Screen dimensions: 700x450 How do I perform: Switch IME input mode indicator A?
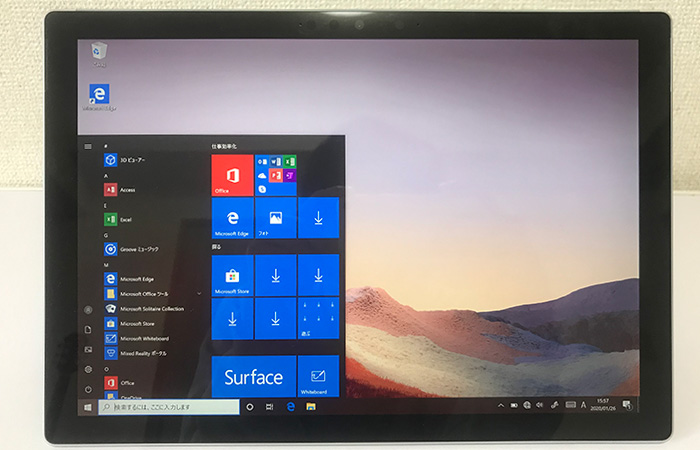click(x=583, y=405)
